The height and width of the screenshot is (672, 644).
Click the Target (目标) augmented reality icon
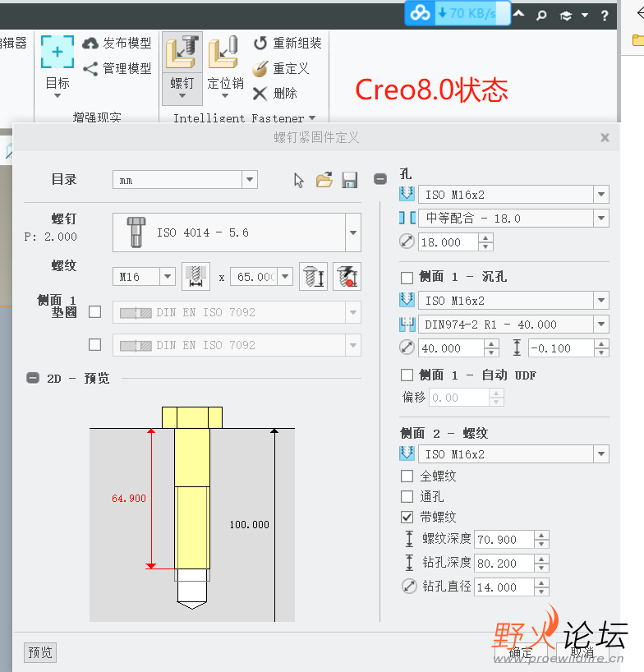57,52
